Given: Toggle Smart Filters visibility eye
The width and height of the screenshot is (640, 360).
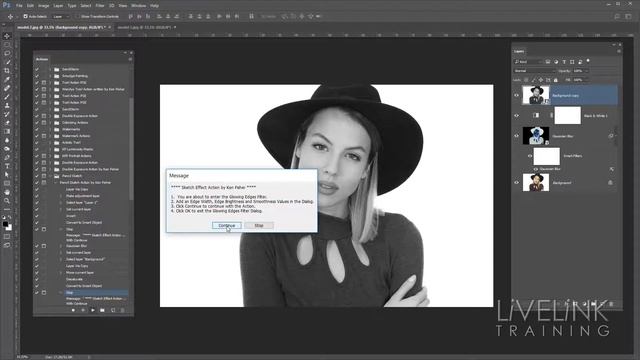Looking at the screenshot, I should point(530,156).
